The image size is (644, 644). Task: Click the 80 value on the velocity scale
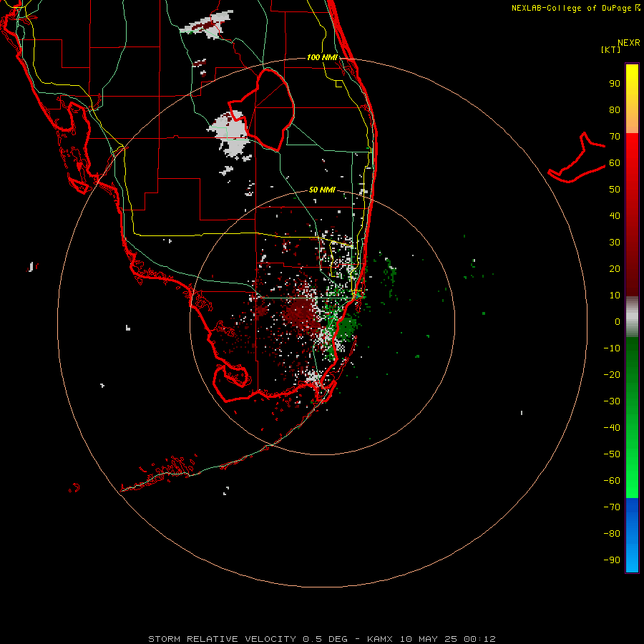point(615,110)
